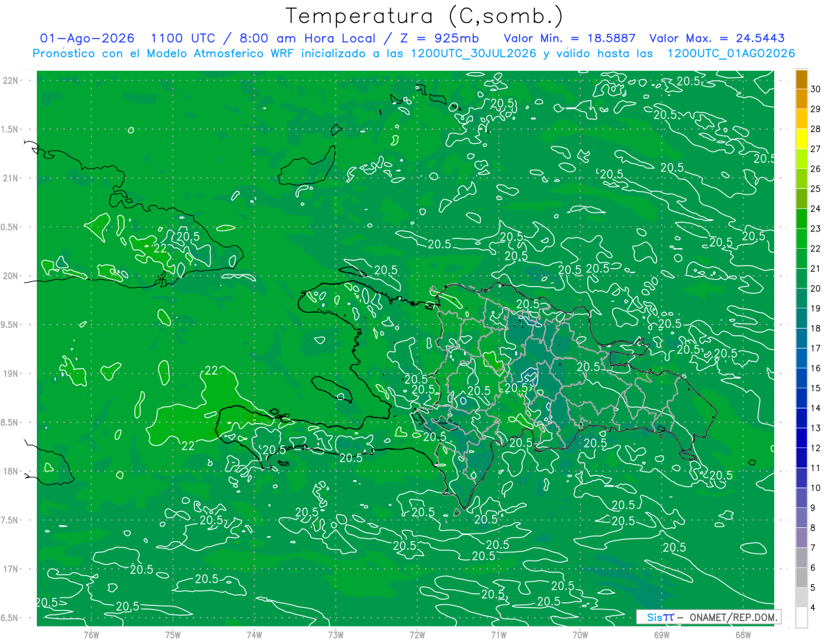Click the '19N' latitude axis label
Screen dimensions: 834x644
[x=10, y=374]
